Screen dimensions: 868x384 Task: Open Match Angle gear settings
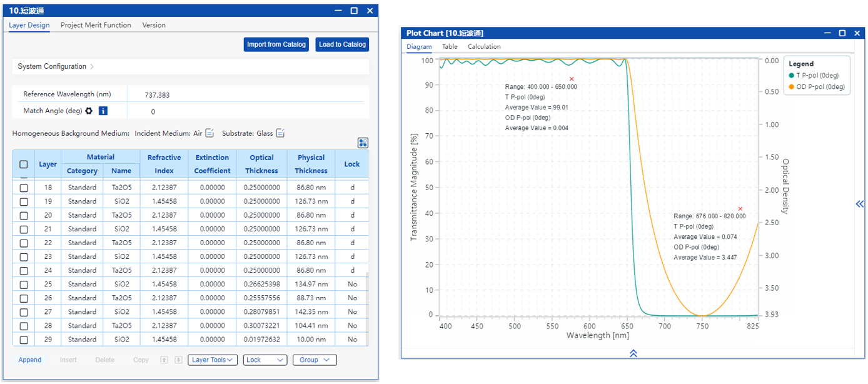tap(89, 111)
